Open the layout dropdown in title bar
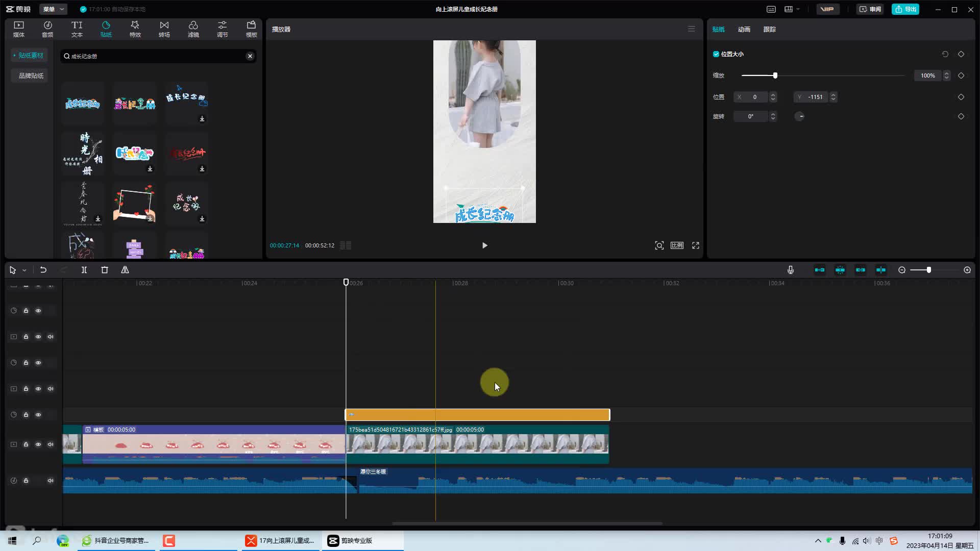Image resolution: width=980 pixels, height=551 pixels. 792,9
